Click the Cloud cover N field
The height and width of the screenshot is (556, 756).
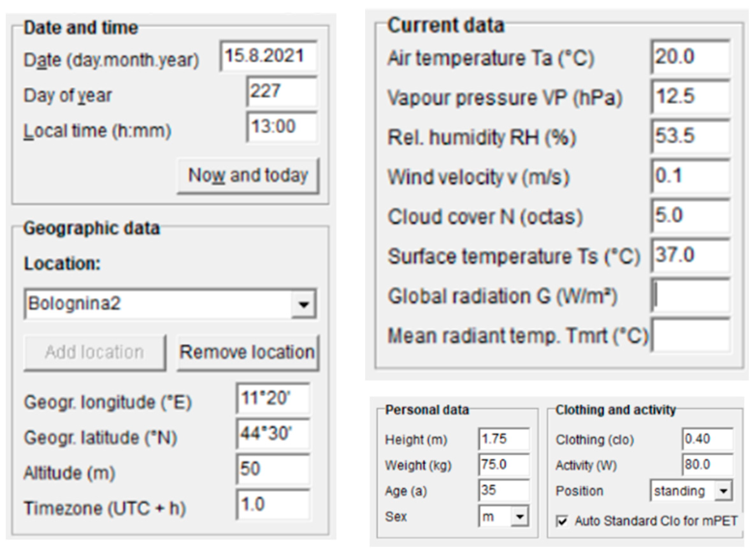point(690,215)
